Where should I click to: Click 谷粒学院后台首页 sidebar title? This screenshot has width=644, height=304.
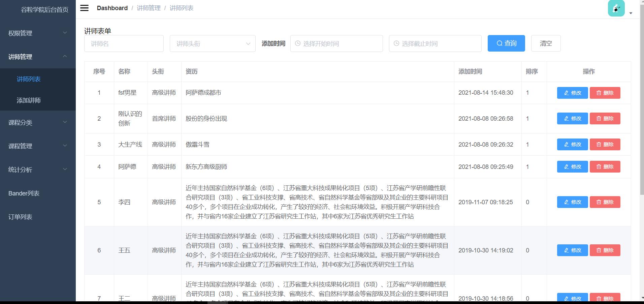(x=44, y=9)
